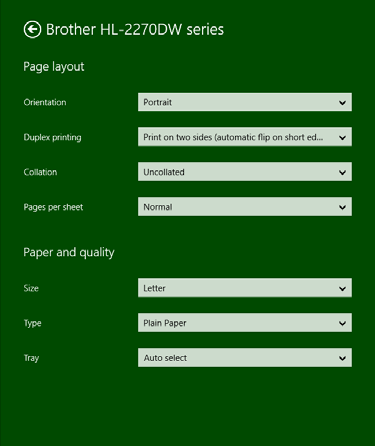Click the Paper and quality section heading
Viewport: 375px width, 446px height.
click(x=69, y=252)
